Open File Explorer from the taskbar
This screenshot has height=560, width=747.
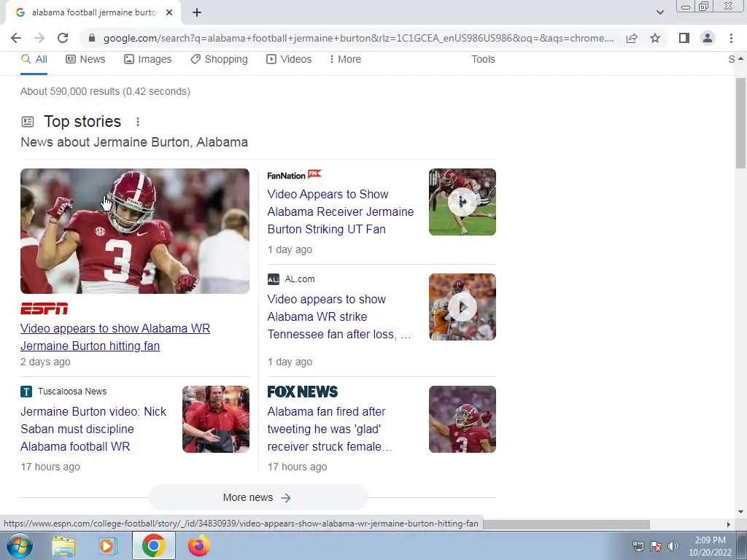(63, 545)
